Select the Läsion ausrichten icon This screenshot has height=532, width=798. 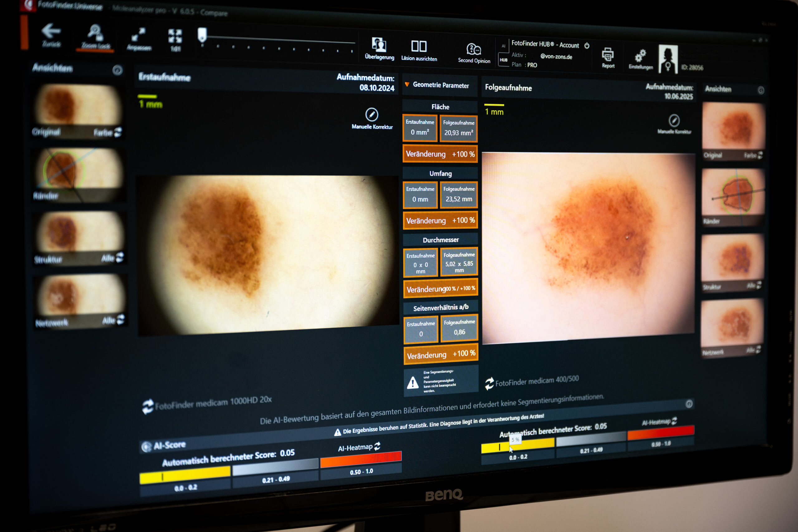[419, 46]
